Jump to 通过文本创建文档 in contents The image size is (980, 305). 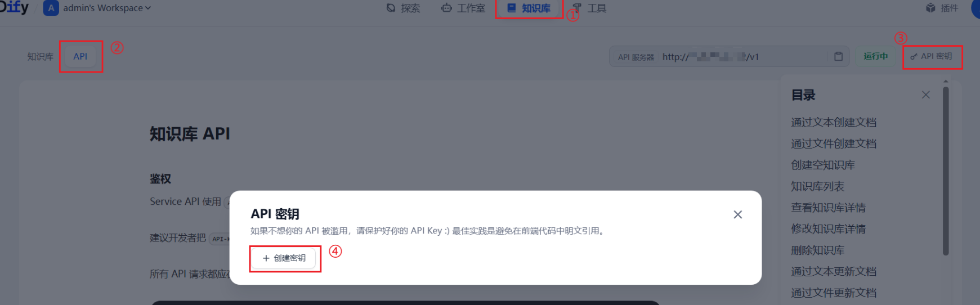[x=834, y=122]
